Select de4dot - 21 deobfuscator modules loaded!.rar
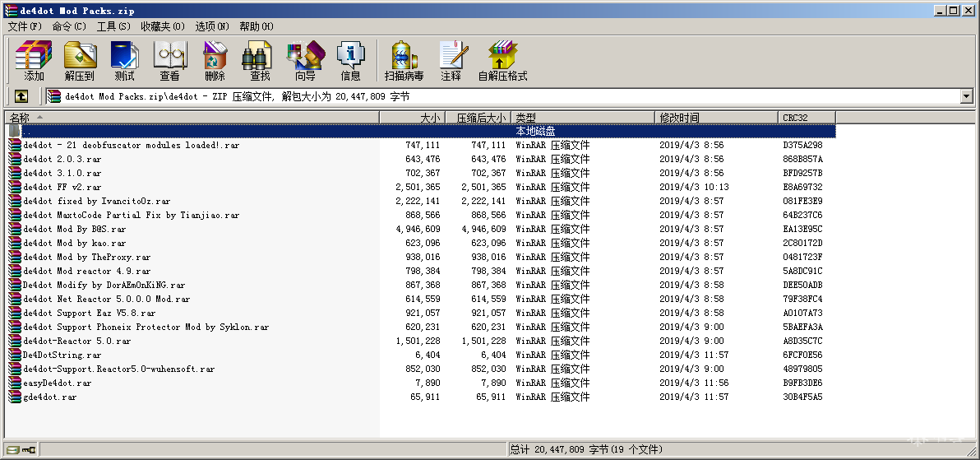Viewport: 980px width, 460px height. 132,145
